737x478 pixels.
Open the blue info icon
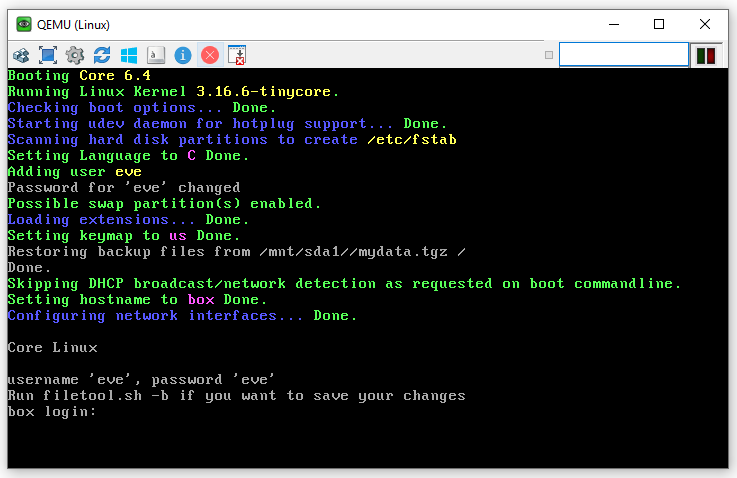pos(183,55)
